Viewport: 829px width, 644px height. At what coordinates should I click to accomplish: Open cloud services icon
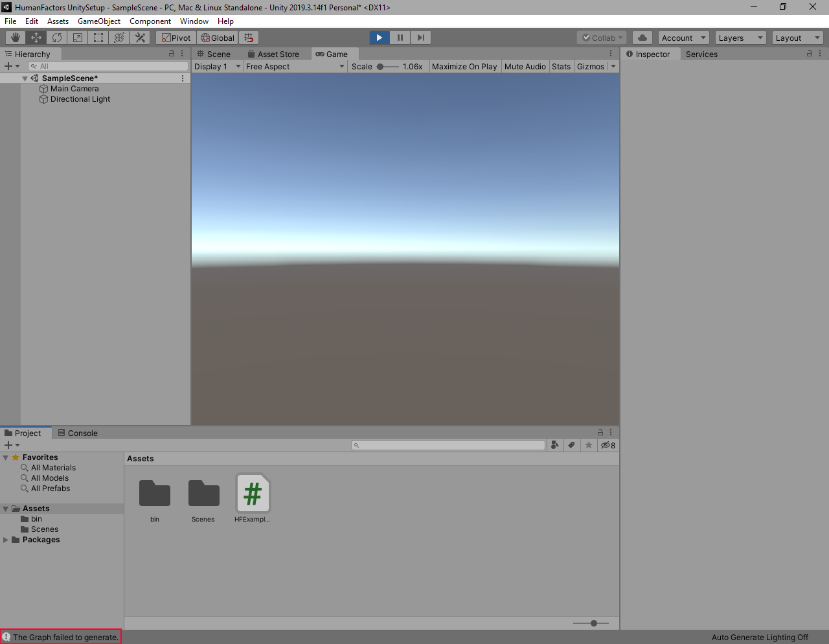pos(642,38)
